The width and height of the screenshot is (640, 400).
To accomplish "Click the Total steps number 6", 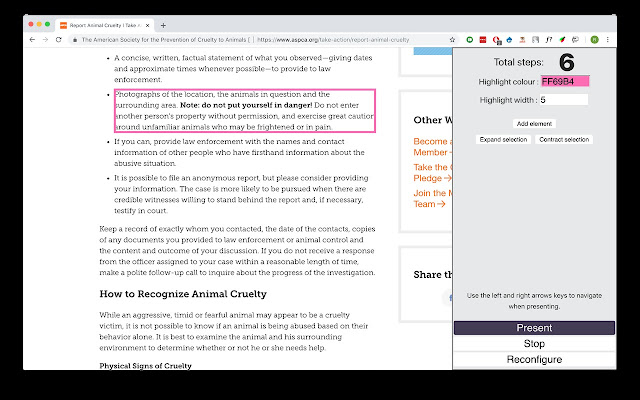I will (x=567, y=62).
